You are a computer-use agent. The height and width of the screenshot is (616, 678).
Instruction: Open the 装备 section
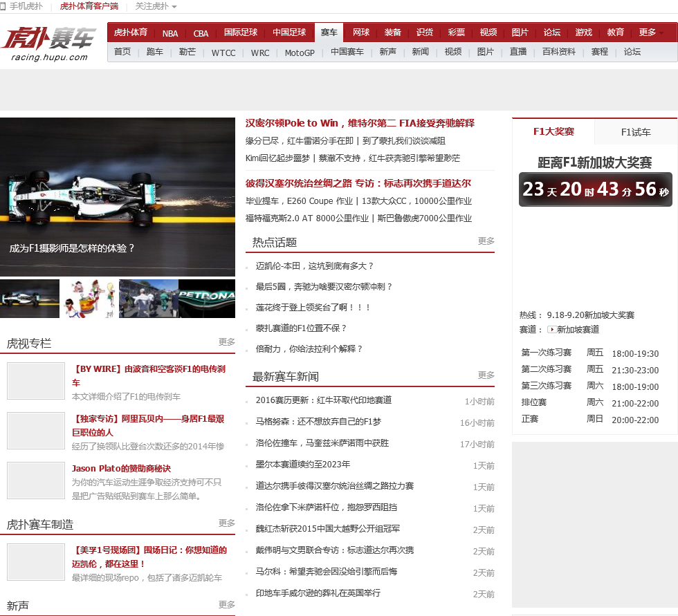(393, 32)
